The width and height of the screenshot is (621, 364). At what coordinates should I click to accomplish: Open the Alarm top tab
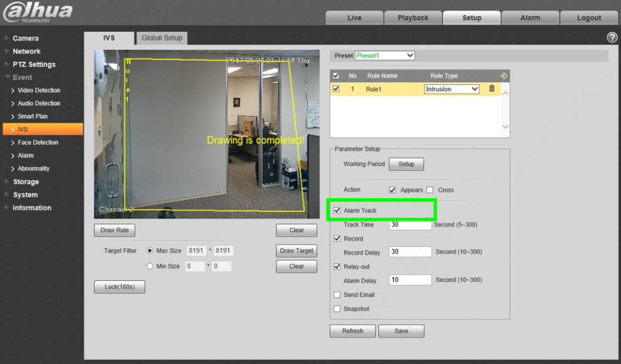[x=530, y=18]
